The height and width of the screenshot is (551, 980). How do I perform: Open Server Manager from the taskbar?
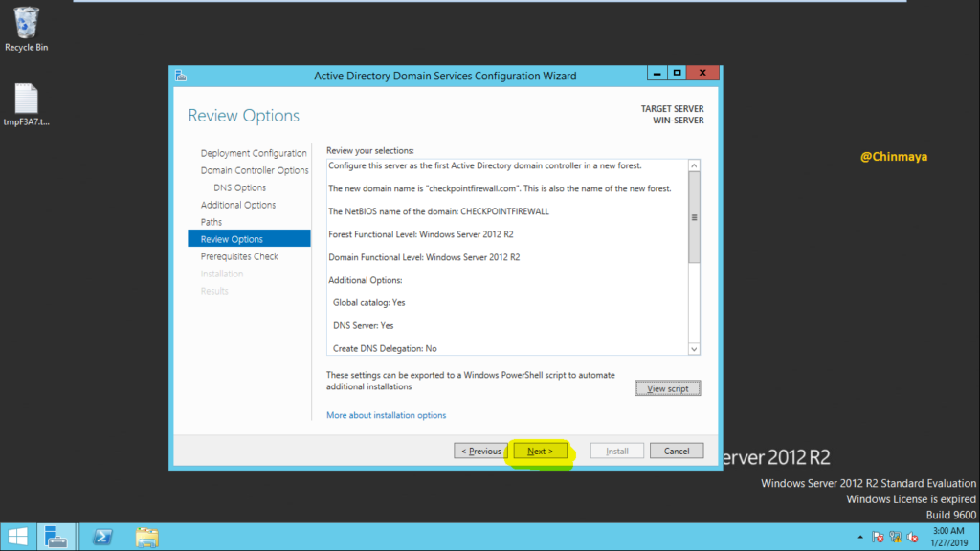tap(56, 537)
